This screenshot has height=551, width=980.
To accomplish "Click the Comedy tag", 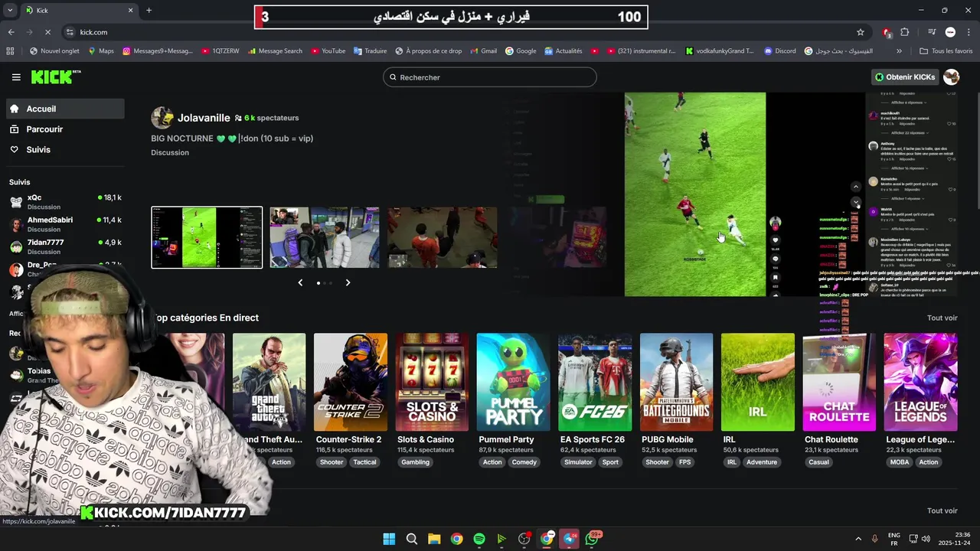I will [x=524, y=462].
